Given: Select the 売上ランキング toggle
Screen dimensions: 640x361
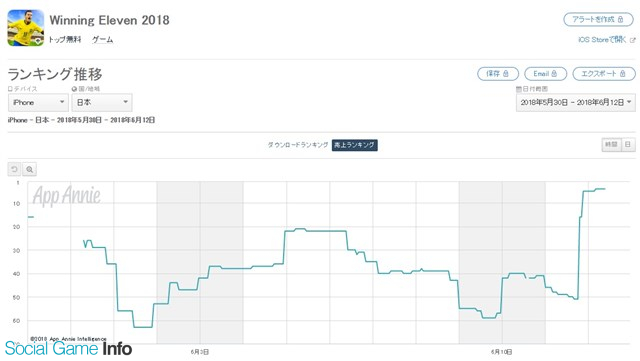Looking at the screenshot, I should (354, 145).
